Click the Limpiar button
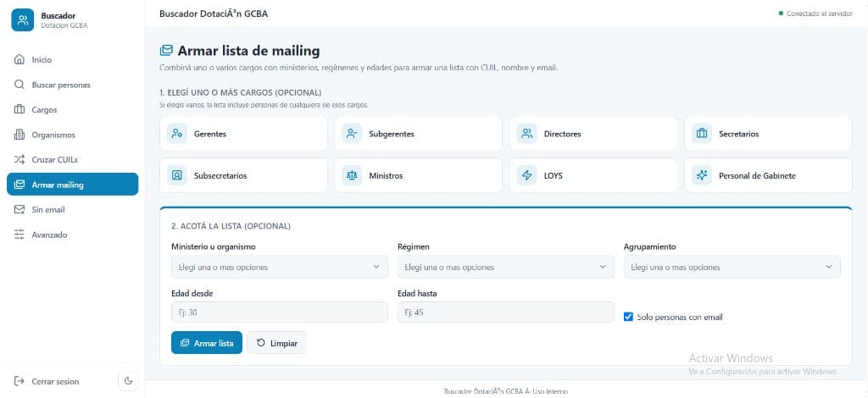This screenshot has width=868, height=398. pyautogui.click(x=277, y=343)
